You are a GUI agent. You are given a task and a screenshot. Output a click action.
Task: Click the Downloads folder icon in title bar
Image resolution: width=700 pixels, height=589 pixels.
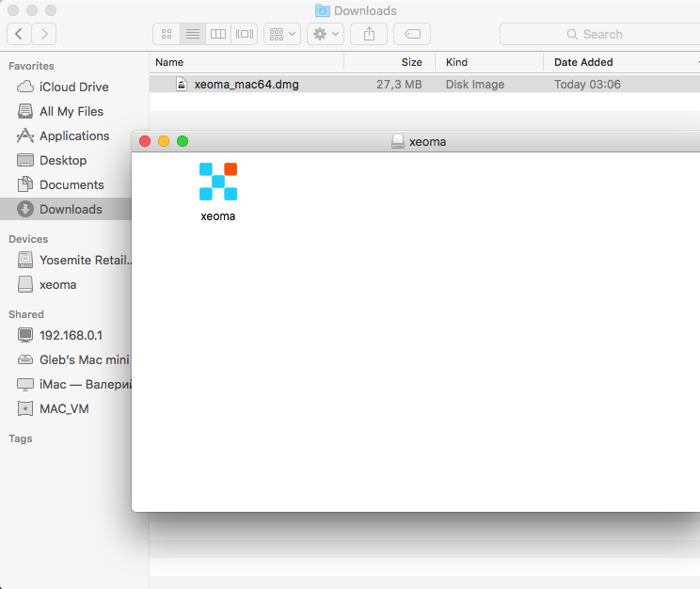[x=323, y=10]
